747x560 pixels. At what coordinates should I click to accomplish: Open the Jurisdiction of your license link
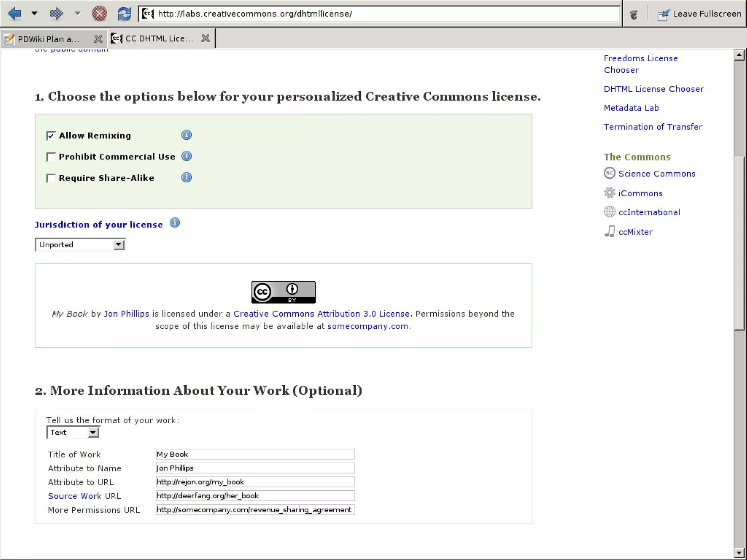pyautogui.click(x=99, y=224)
